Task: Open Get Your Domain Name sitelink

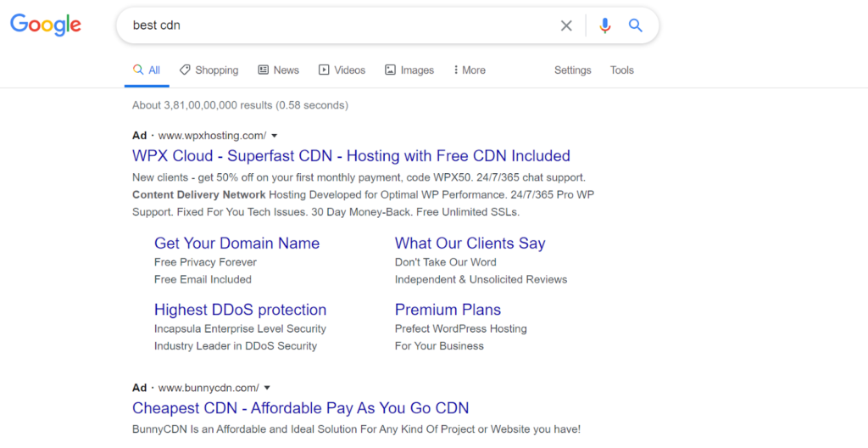Action: [x=236, y=244]
